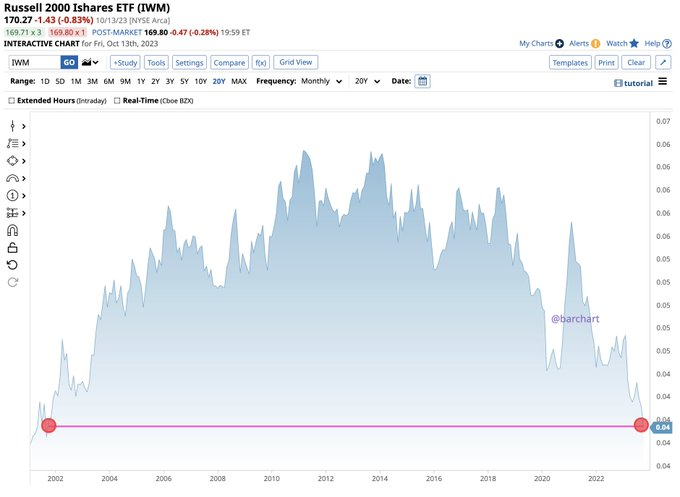Click the +Study button

(x=124, y=62)
